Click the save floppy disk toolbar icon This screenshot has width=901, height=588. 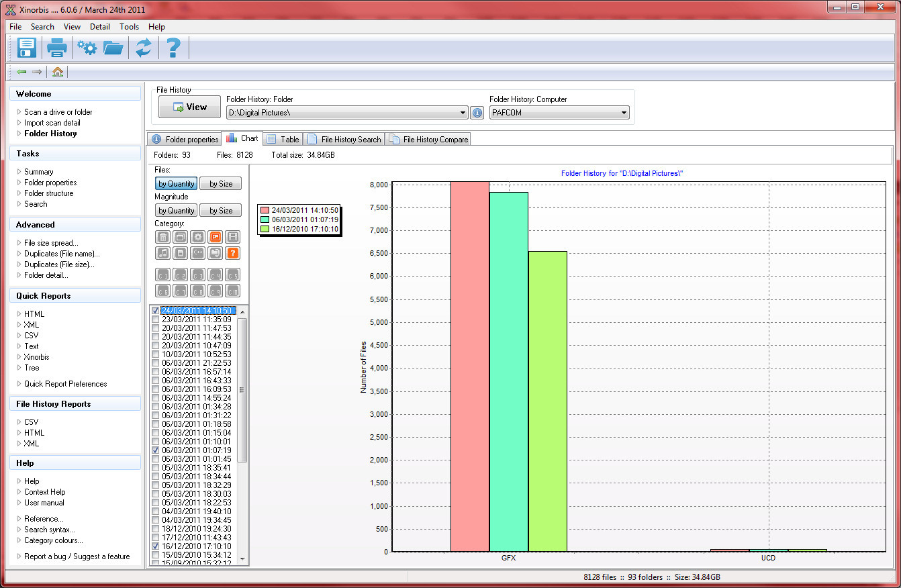pyautogui.click(x=27, y=48)
